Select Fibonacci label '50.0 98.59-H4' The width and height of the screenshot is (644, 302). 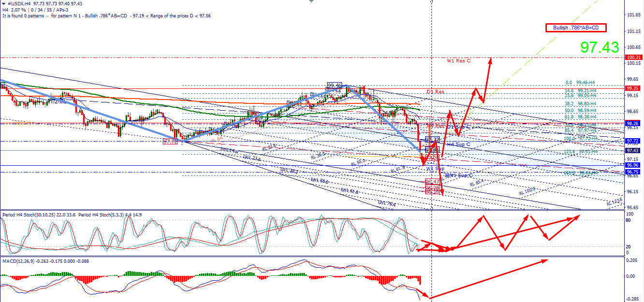[x=580, y=111]
